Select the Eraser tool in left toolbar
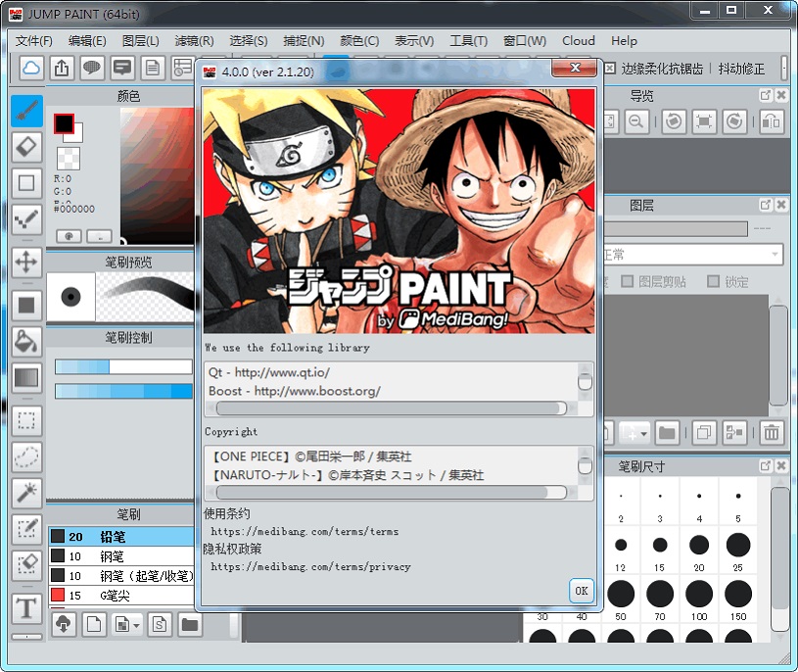 click(26, 147)
